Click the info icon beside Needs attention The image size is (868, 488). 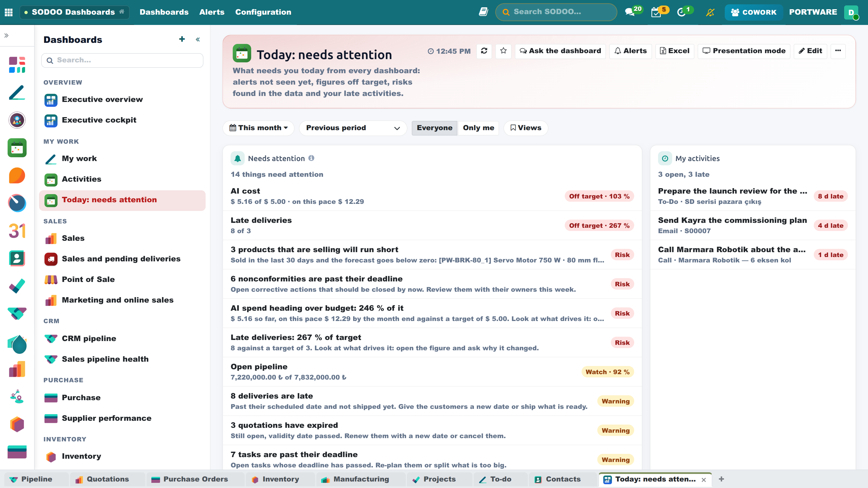pos(311,158)
